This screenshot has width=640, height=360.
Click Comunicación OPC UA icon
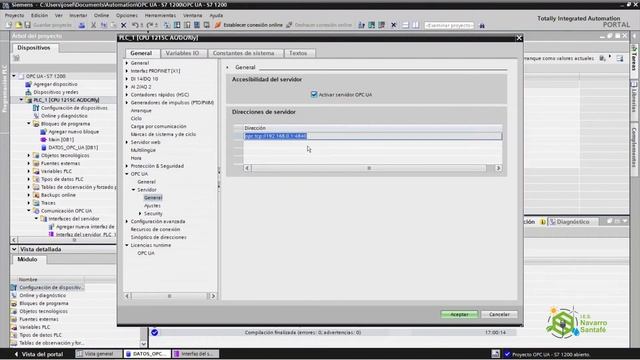click(x=36, y=211)
